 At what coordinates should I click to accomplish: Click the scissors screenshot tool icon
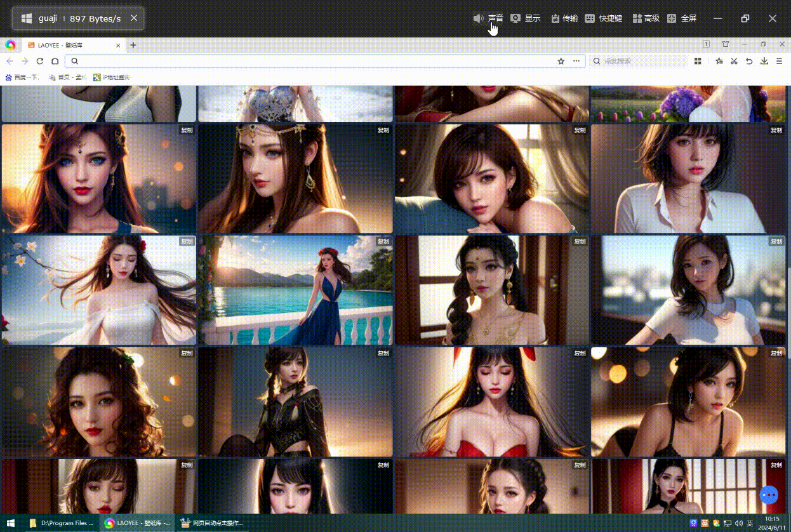(x=734, y=61)
